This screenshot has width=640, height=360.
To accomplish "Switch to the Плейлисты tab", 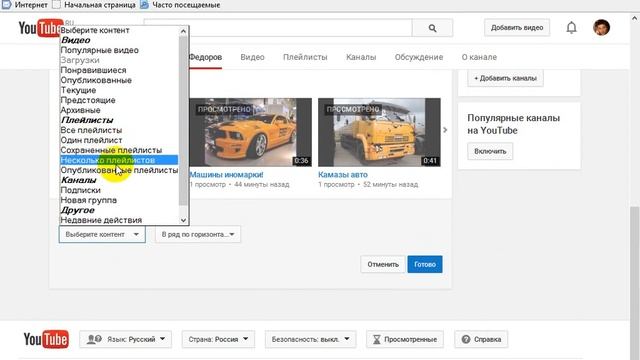I will [x=305, y=57].
